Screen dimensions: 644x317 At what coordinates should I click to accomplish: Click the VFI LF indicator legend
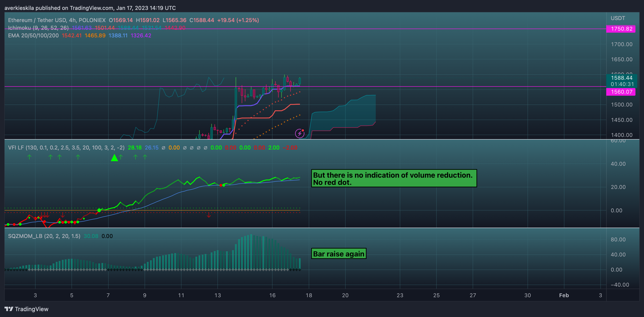(x=66, y=148)
